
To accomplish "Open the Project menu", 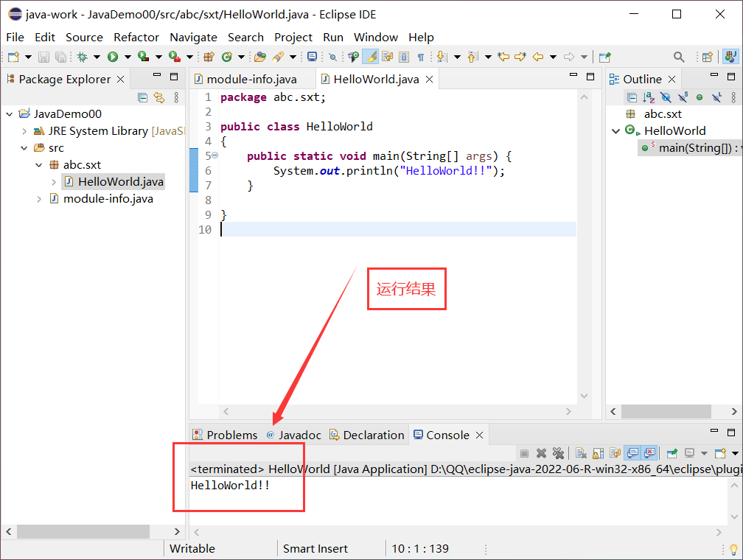I will [x=293, y=38].
